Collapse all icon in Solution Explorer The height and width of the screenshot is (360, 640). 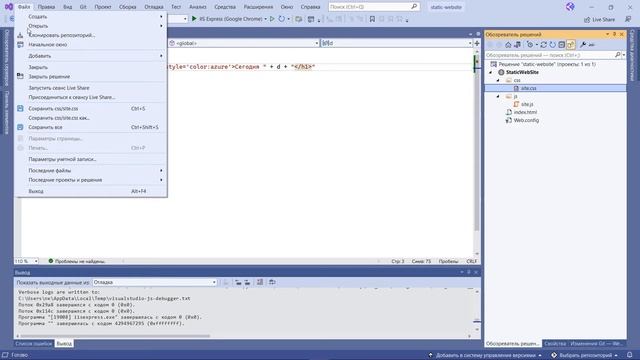pyautogui.click(x=562, y=44)
